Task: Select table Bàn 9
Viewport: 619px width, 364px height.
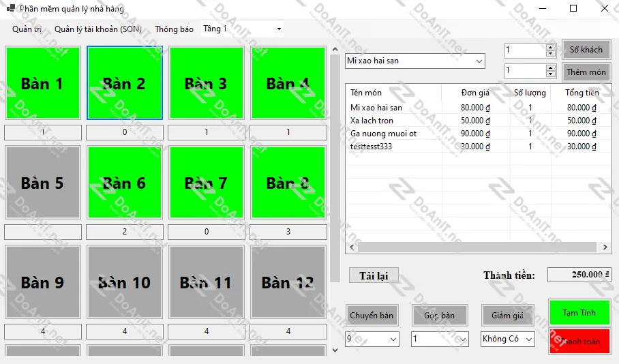Action: tap(43, 282)
